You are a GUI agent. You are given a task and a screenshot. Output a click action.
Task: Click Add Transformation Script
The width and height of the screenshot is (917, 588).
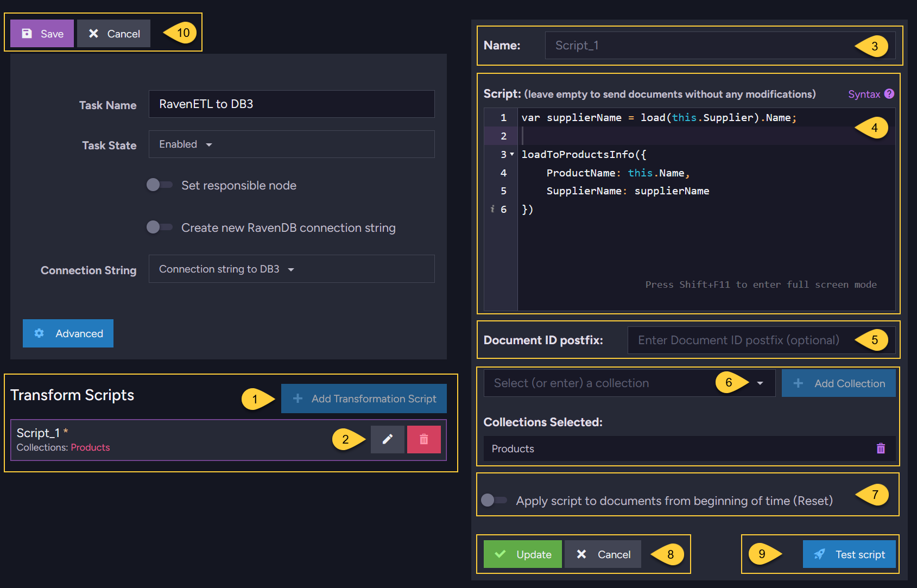click(x=364, y=399)
